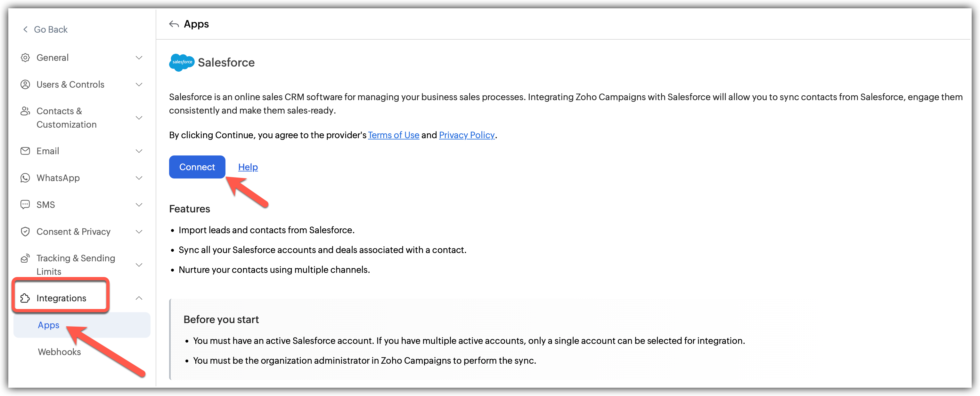Go Back using the sidebar link
This screenshot has height=396, width=980.
coord(45,30)
